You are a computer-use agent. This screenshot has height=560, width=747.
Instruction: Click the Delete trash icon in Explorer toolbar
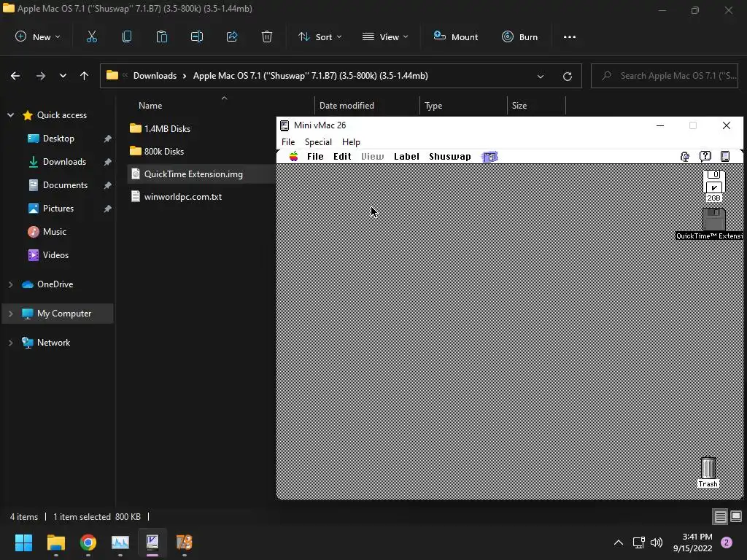pyautogui.click(x=267, y=36)
